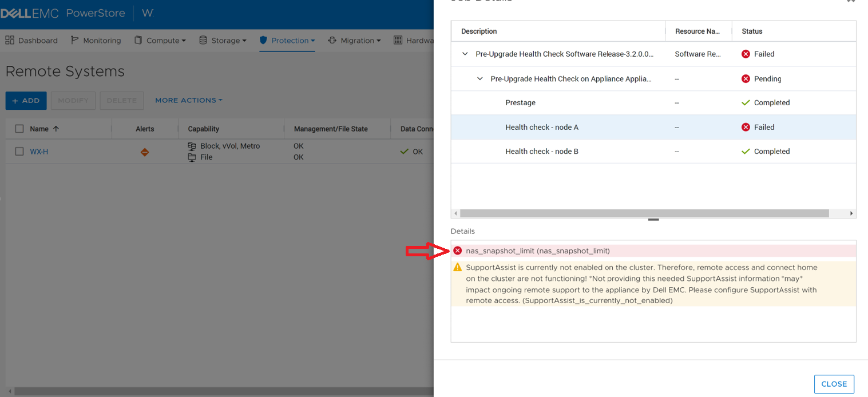Screen dimensions: 868x397
Task: Click the Storage cylinder icon
Action: click(203, 40)
